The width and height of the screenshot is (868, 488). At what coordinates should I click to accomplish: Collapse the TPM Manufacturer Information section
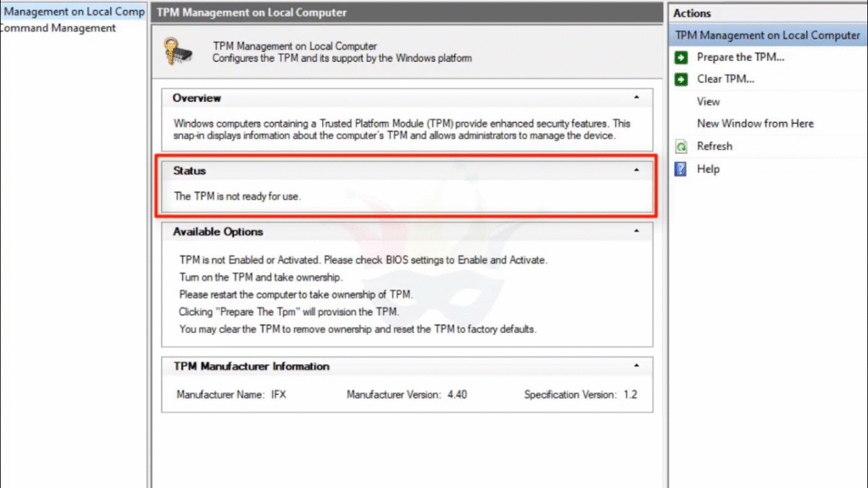[x=636, y=366]
